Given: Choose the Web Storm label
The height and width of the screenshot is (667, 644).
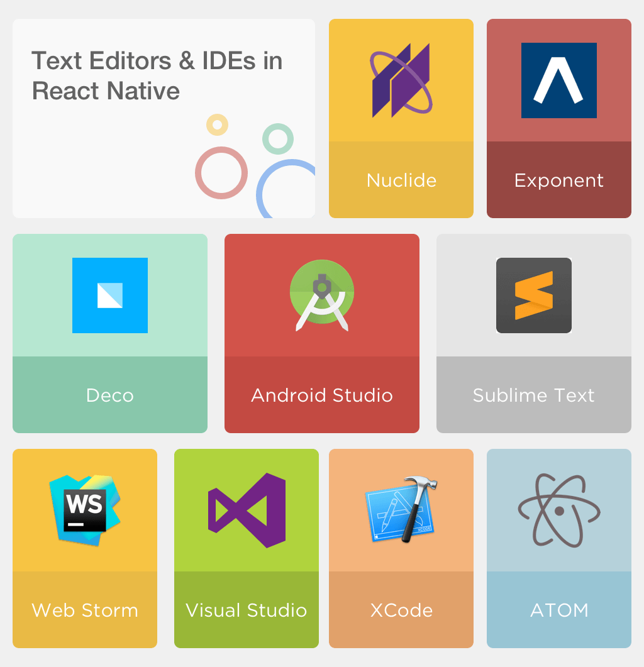Looking at the screenshot, I should point(85,610).
